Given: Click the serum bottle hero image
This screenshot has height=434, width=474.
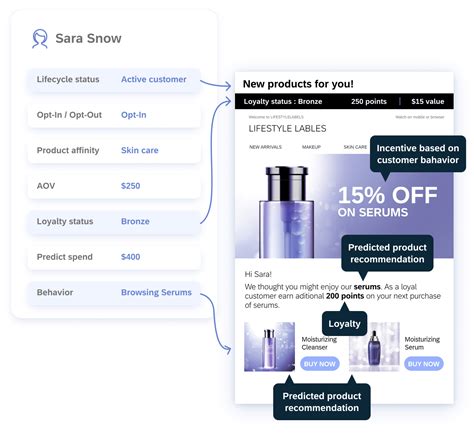Looking at the screenshot, I should point(286,212).
